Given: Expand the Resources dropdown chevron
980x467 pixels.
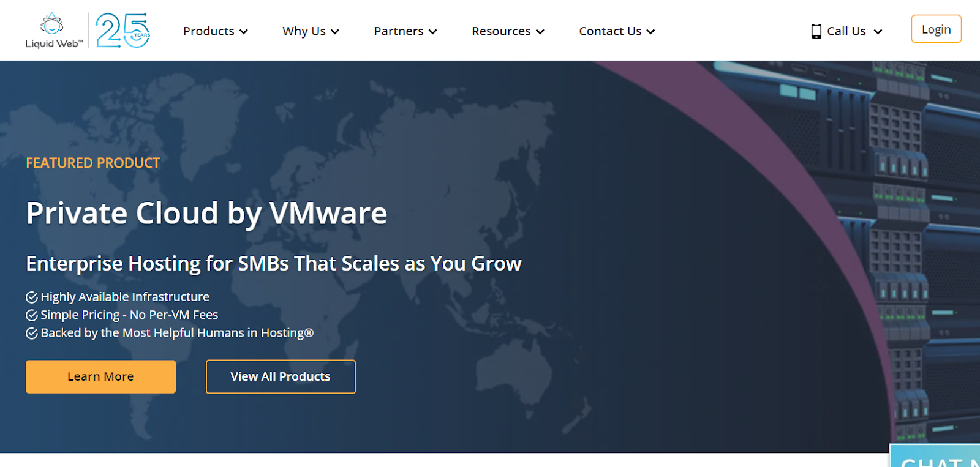Looking at the screenshot, I should (540, 32).
